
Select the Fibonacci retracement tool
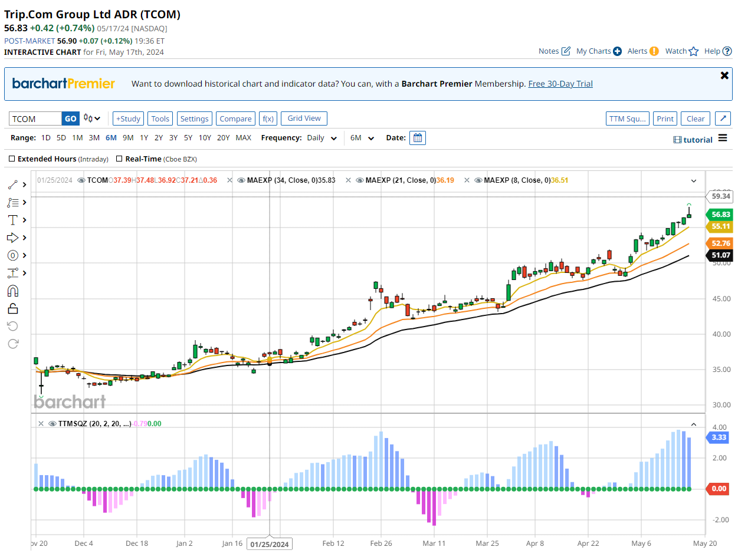click(x=12, y=202)
